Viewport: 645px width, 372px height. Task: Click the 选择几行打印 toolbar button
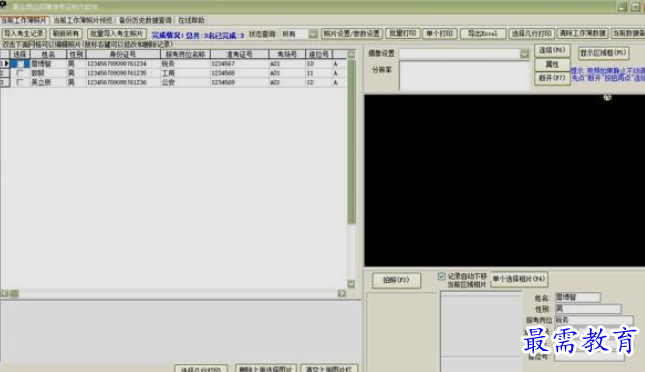click(x=531, y=33)
